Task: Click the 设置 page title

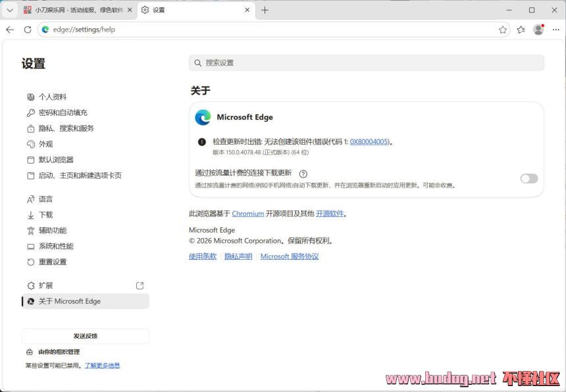Action: 34,64
